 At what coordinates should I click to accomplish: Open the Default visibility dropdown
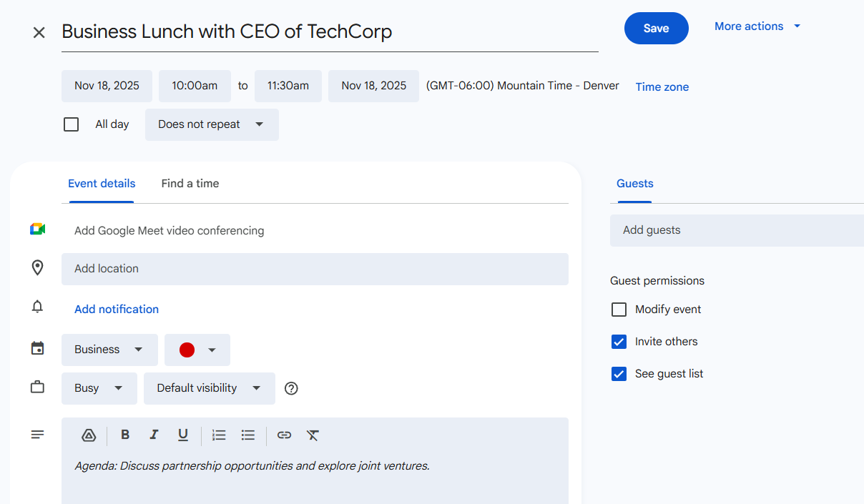(x=209, y=388)
